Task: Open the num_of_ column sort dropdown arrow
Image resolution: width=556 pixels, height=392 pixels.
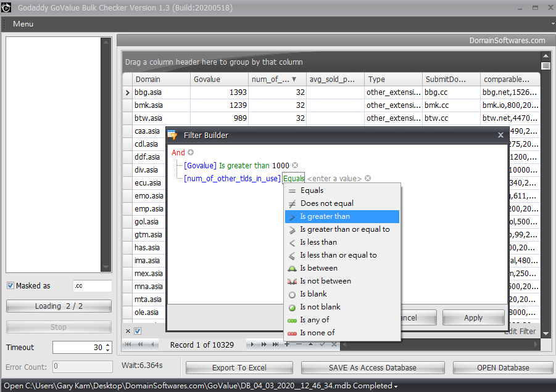Action: tap(294, 80)
